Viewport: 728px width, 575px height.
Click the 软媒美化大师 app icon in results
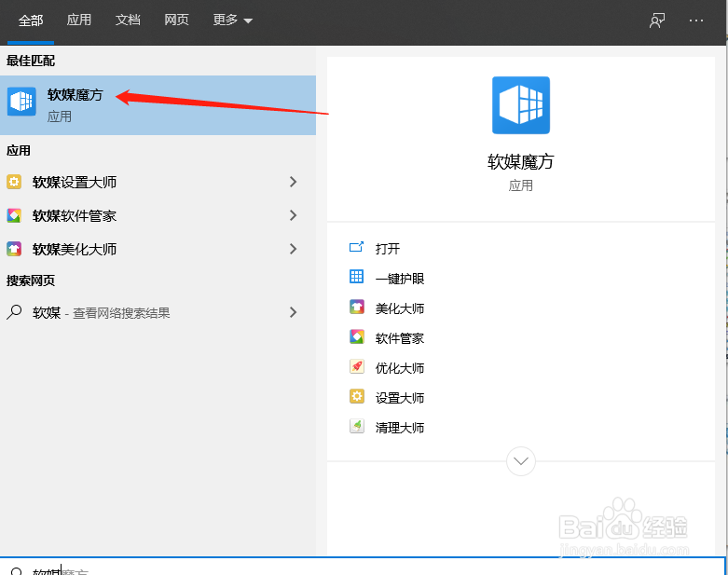tap(14, 249)
